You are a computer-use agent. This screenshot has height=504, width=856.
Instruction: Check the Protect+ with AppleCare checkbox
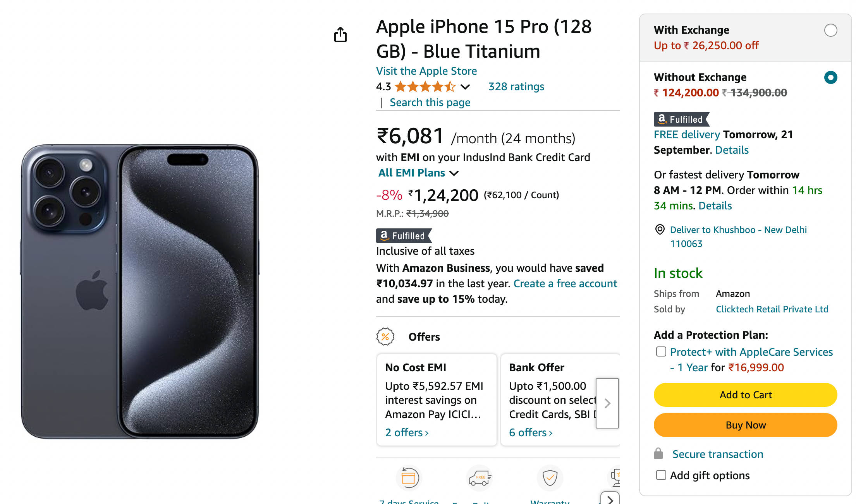point(661,351)
